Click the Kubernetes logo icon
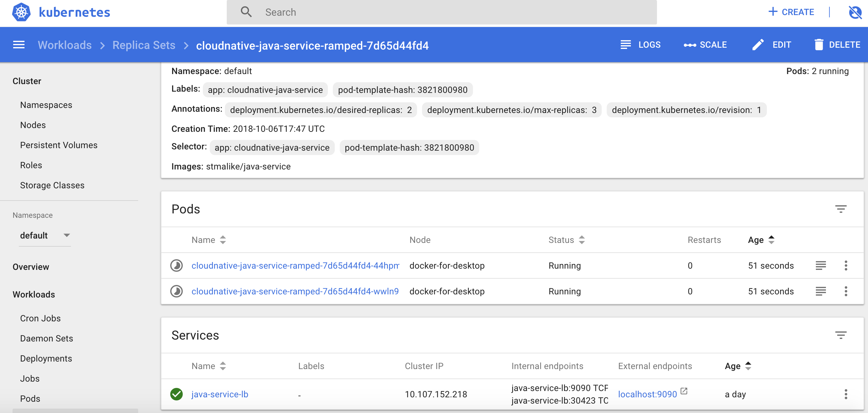 coord(21,13)
